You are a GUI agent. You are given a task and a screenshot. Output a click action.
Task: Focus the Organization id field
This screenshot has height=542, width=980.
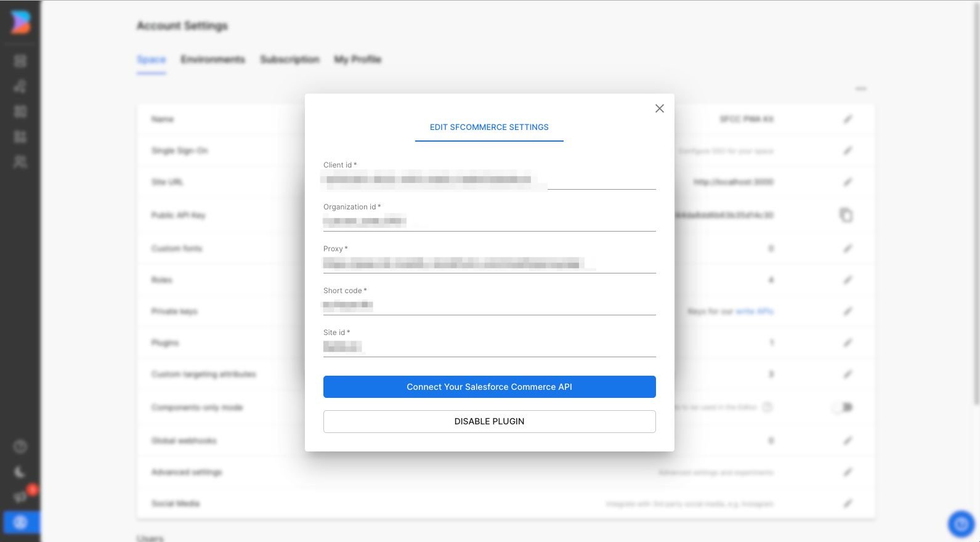coord(489,222)
